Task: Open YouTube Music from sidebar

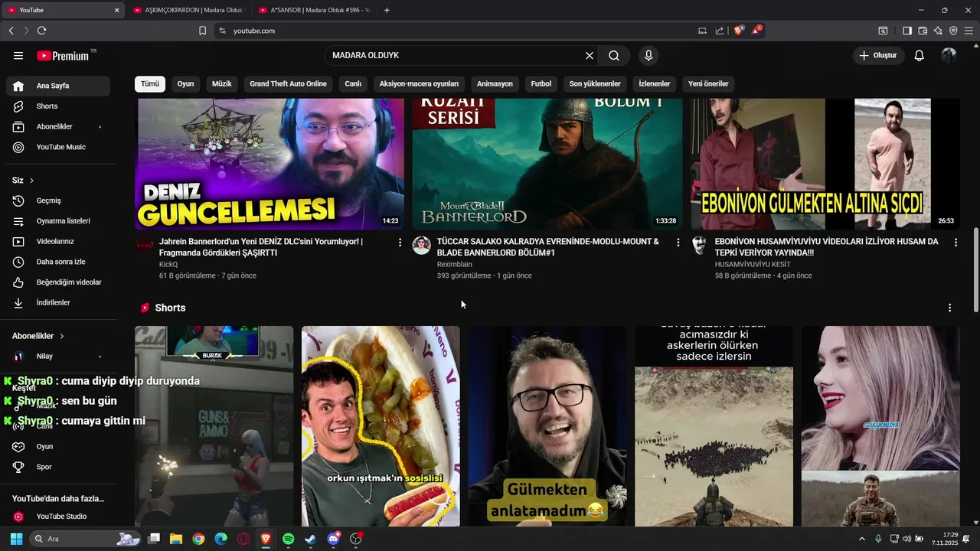Action: [58, 147]
